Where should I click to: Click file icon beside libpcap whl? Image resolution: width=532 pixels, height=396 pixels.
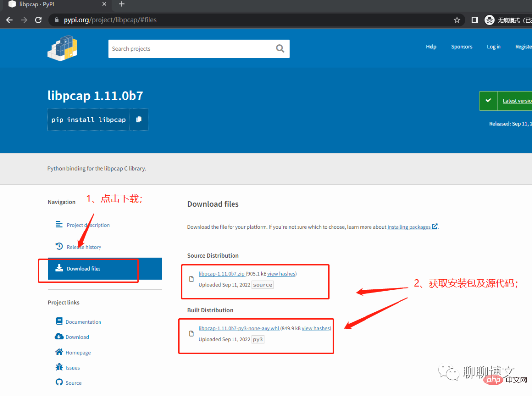click(x=191, y=334)
